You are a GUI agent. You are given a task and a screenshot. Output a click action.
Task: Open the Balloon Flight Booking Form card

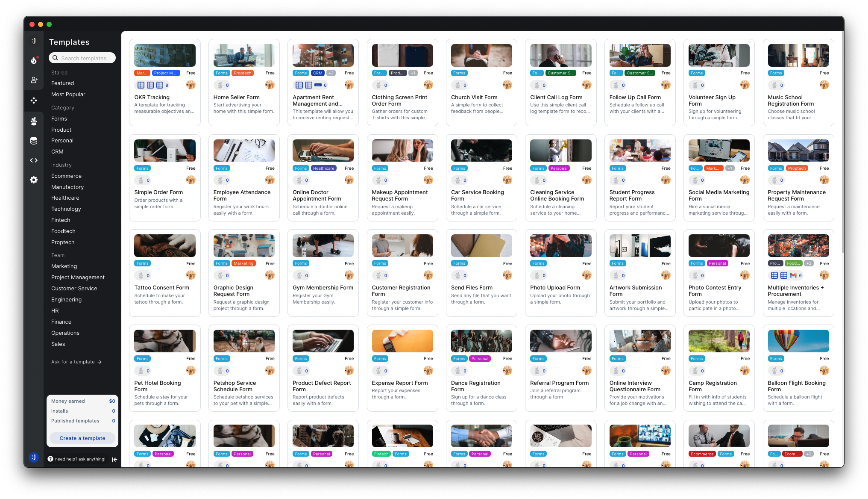(798, 368)
